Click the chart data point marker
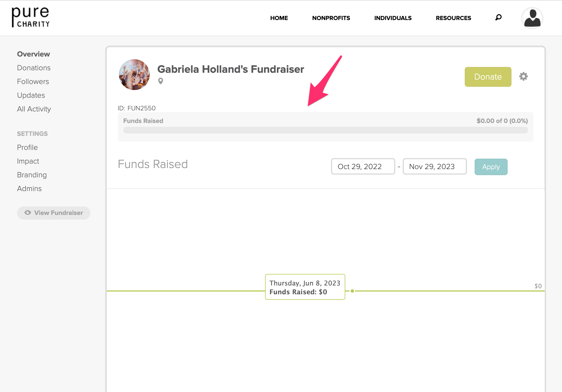562x392 pixels. click(352, 291)
